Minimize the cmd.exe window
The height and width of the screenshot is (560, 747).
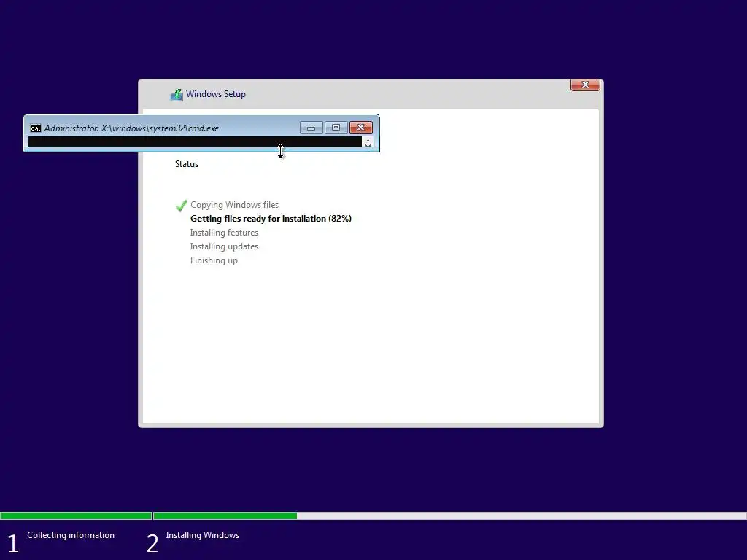click(311, 128)
